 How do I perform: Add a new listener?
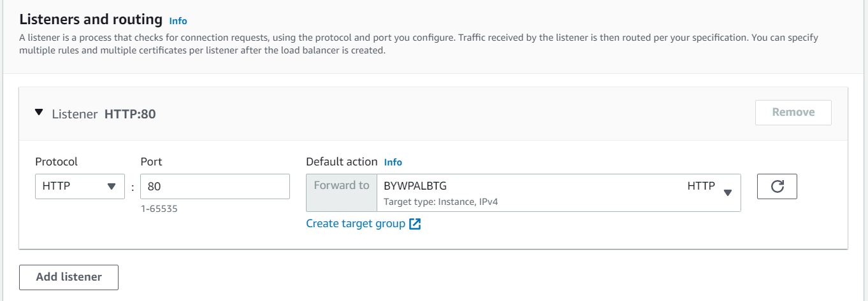tap(69, 277)
